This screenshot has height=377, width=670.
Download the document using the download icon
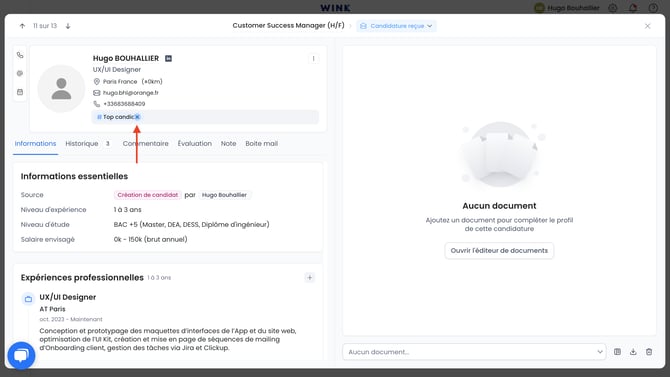[633, 352]
